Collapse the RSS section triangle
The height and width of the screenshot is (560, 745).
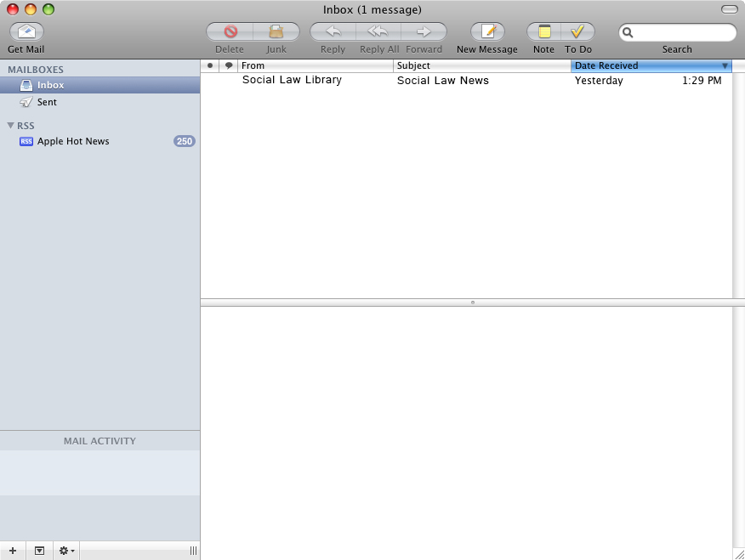[x=10, y=125]
